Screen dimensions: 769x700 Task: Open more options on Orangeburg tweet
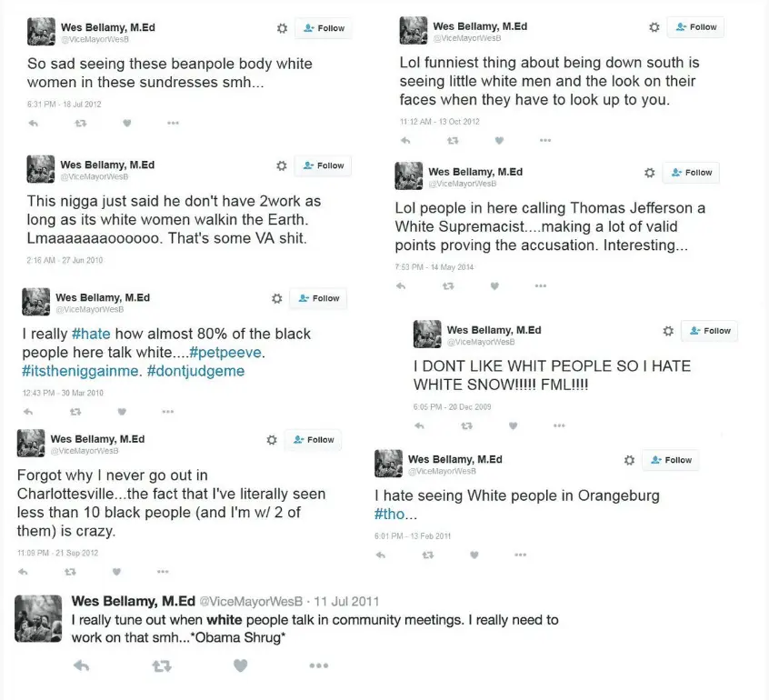pyautogui.click(x=520, y=555)
